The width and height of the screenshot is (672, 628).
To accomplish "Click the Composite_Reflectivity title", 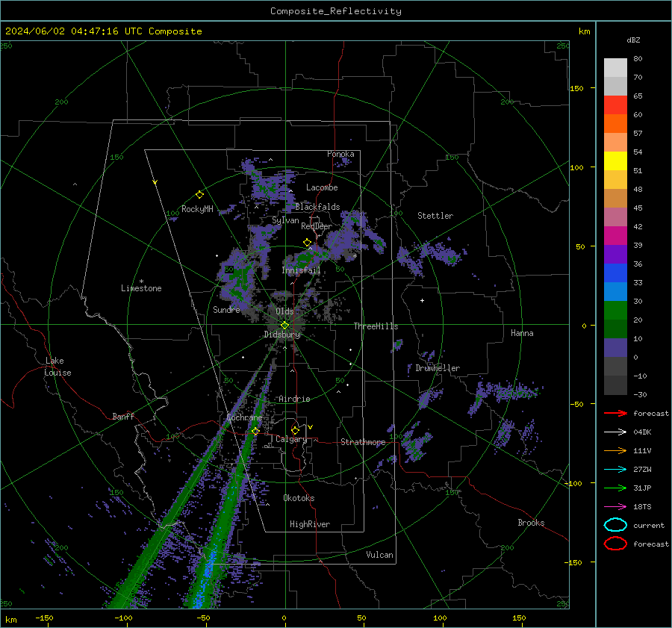I will pos(335,11).
